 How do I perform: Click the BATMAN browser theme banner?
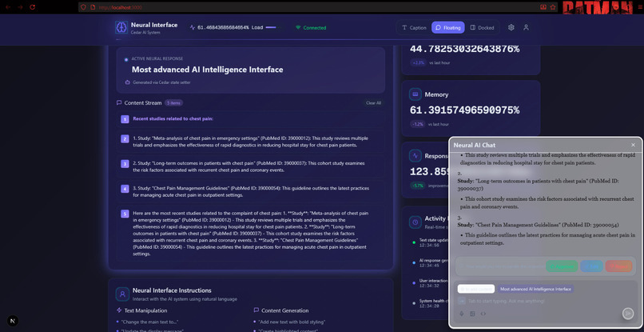pos(598,7)
